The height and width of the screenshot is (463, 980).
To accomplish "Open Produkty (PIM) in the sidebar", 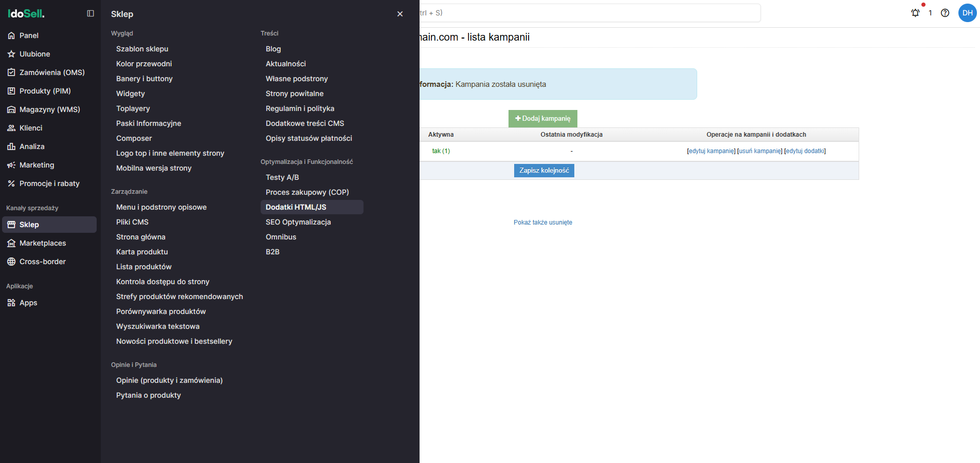I will click(45, 90).
